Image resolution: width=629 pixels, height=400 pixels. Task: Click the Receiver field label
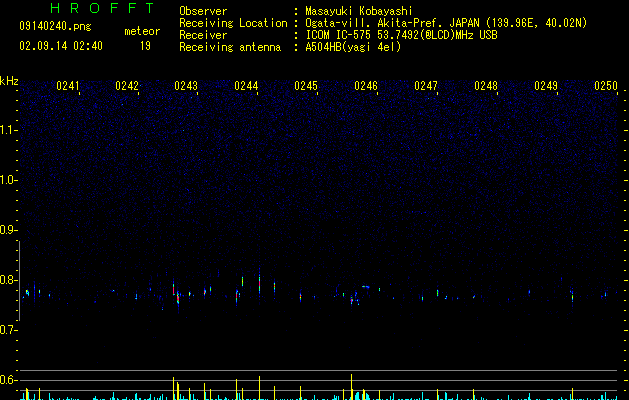coord(203,35)
